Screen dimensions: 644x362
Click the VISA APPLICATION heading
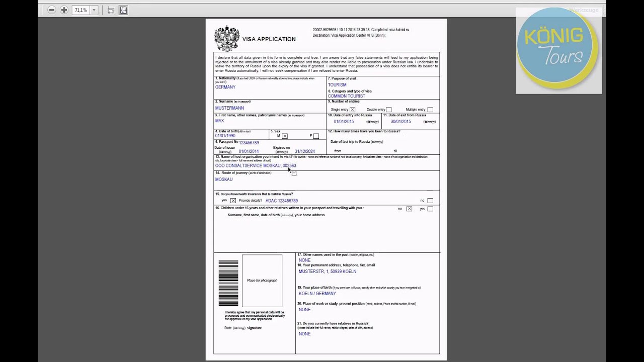pyautogui.click(x=269, y=39)
